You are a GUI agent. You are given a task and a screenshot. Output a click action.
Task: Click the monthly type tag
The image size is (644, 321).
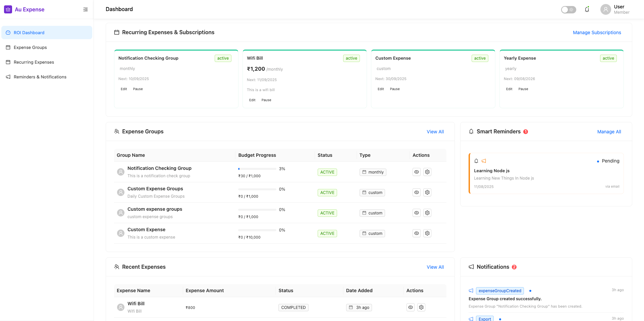[x=373, y=172]
